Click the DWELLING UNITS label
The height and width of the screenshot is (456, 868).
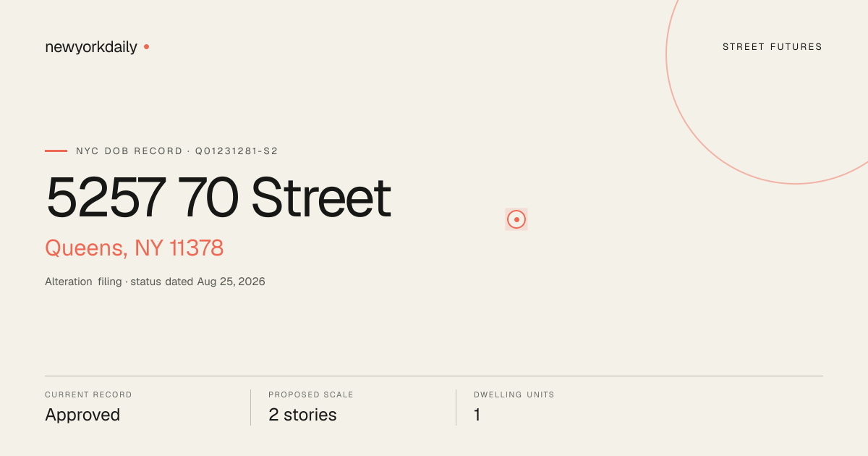pyautogui.click(x=514, y=395)
